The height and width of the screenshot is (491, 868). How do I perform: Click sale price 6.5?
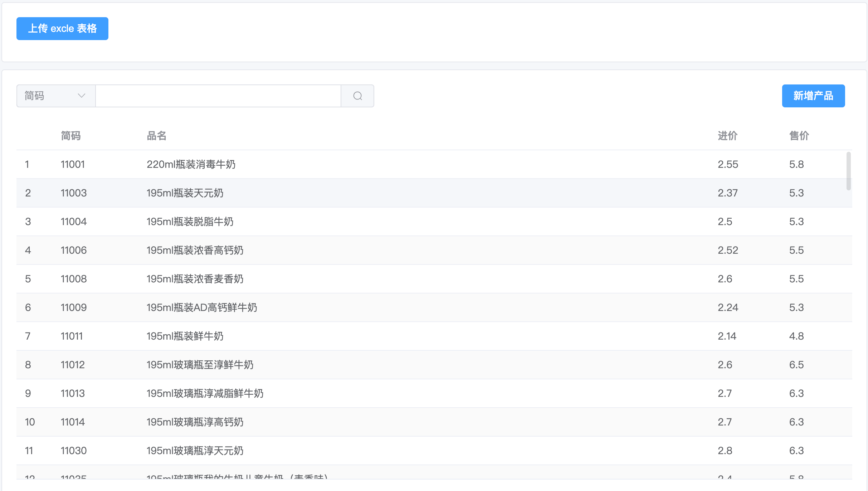tap(796, 365)
